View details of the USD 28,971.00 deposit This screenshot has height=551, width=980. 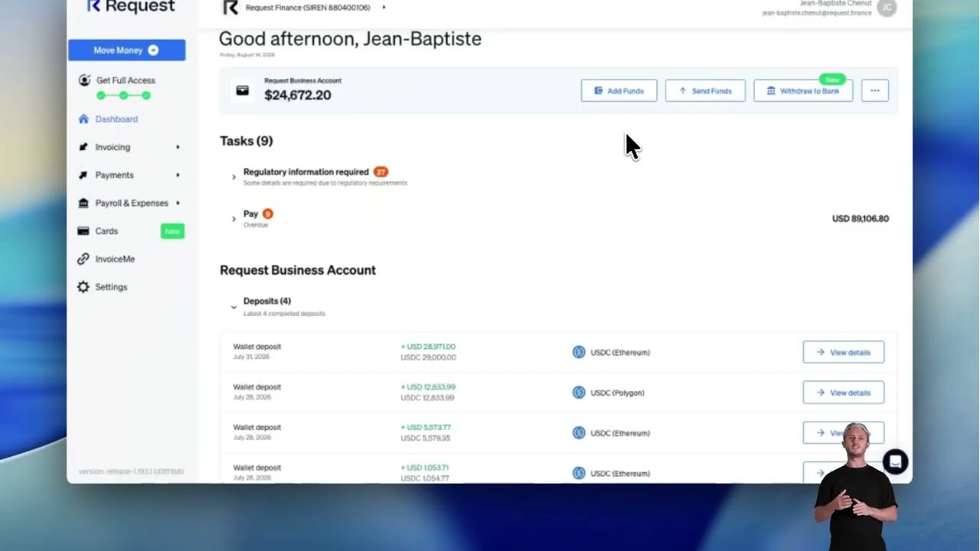pyautogui.click(x=843, y=352)
